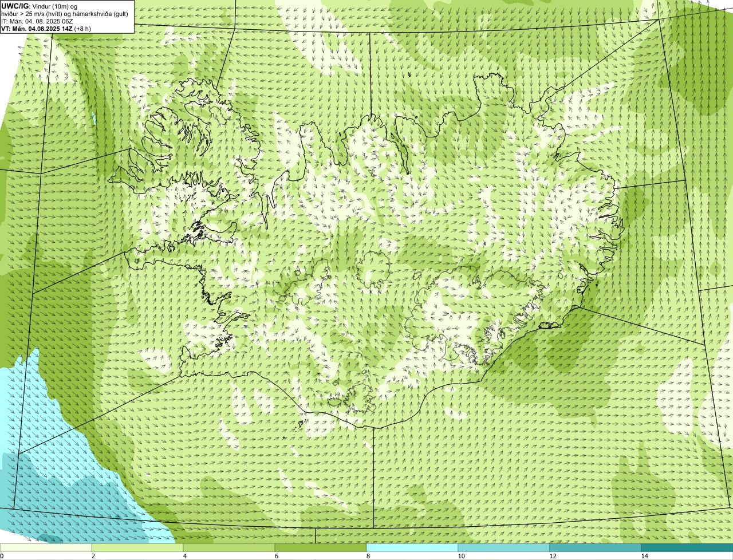Click the 'UWC/IG: Vindur (10m) og' title line
Screen dimensions: 733x560
tap(40, 6)
